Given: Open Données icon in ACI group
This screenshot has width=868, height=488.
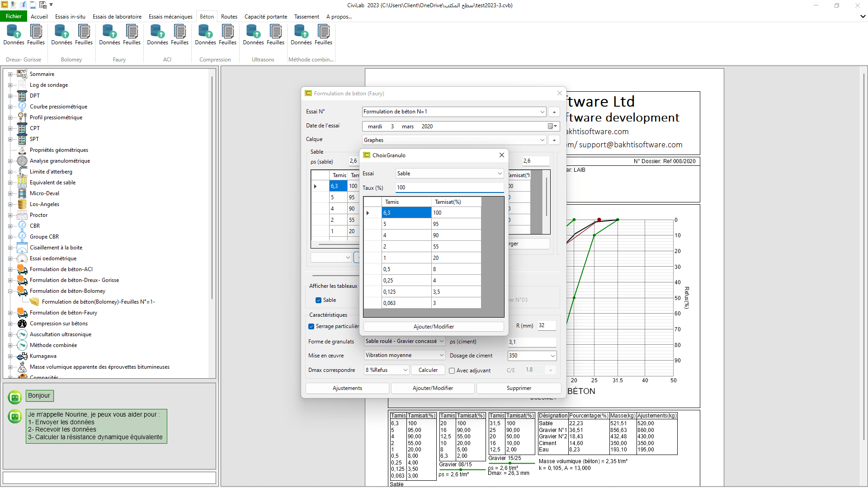Looking at the screenshot, I should coord(157,35).
